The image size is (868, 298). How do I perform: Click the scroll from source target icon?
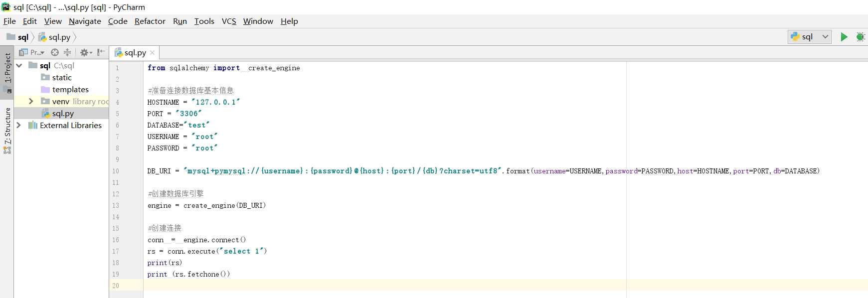55,52
